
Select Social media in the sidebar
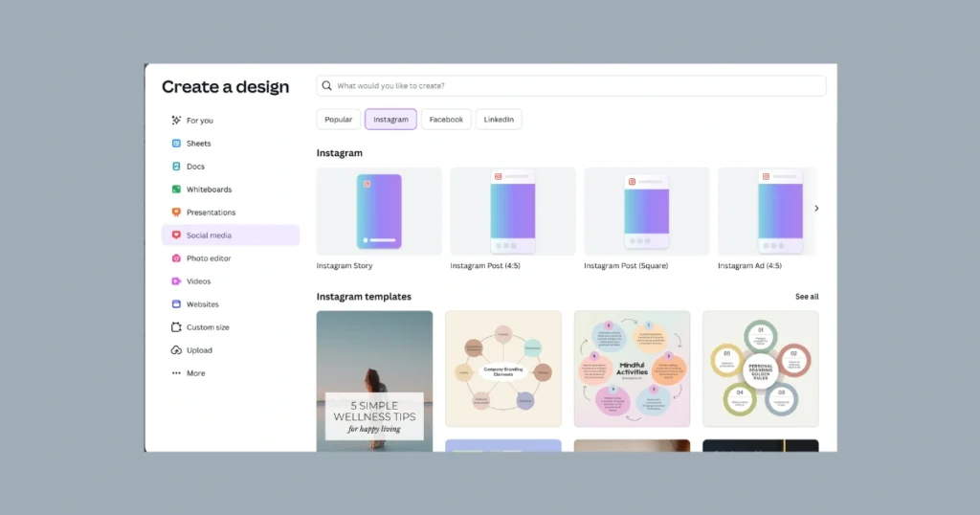(230, 235)
